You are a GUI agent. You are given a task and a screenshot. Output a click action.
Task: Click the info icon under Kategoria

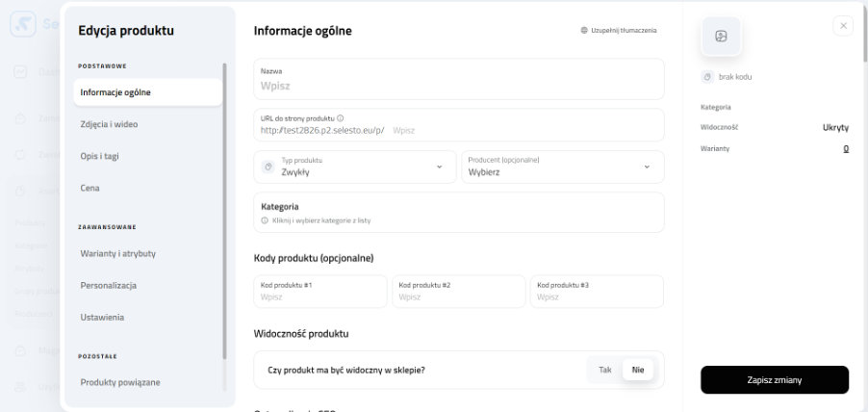(x=265, y=220)
